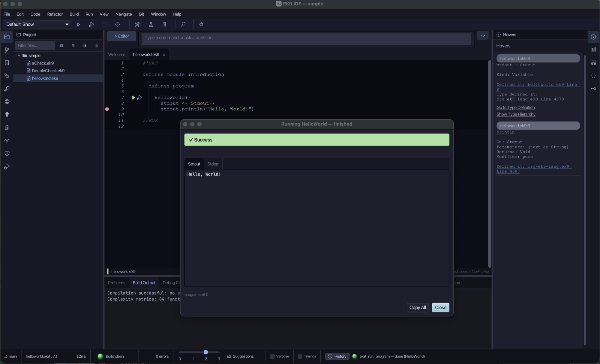Toggle the pause icon in Project panel
This screenshot has height=364, width=600.
(85, 46)
